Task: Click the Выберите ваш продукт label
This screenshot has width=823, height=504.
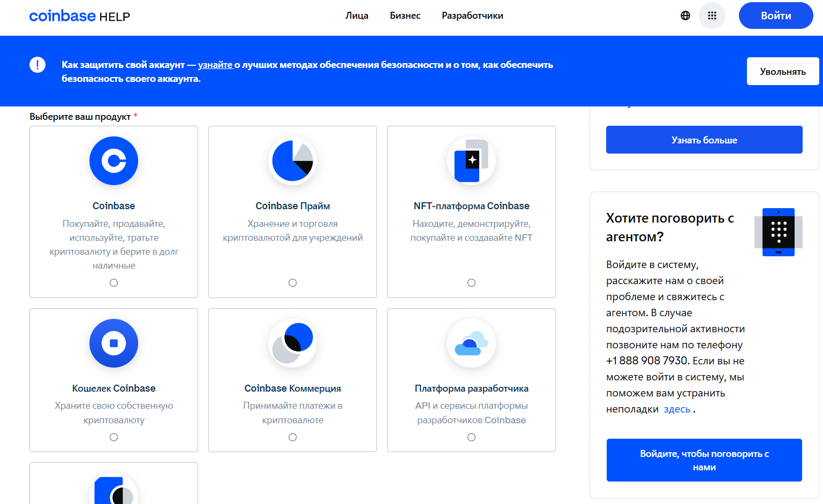Action: click(x=80, y=117)
